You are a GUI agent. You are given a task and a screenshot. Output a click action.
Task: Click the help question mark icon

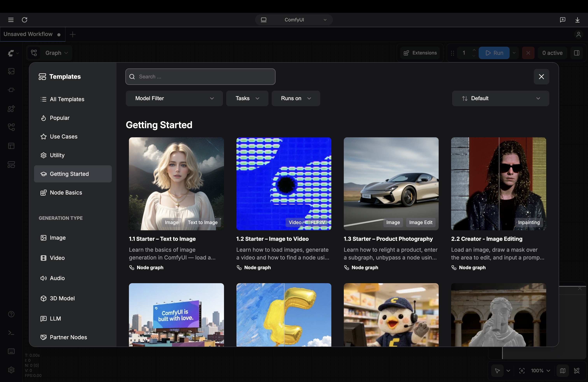point(11,314)
